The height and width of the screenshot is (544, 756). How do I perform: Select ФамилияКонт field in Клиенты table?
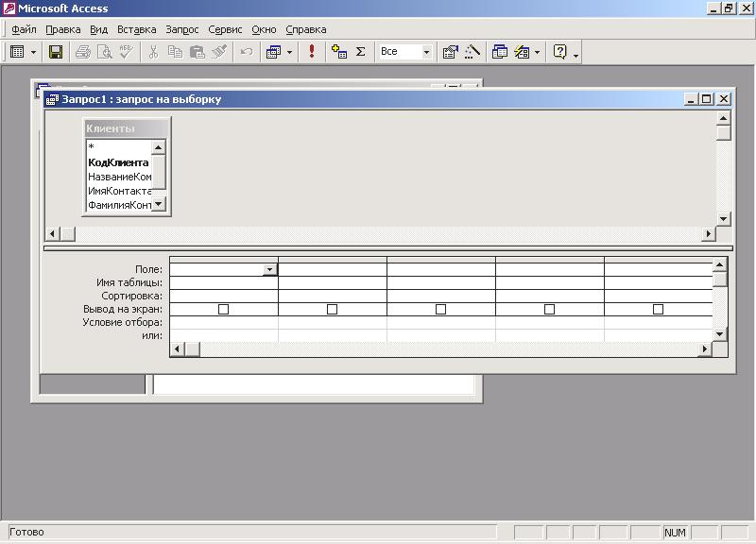tap(119, 205)
